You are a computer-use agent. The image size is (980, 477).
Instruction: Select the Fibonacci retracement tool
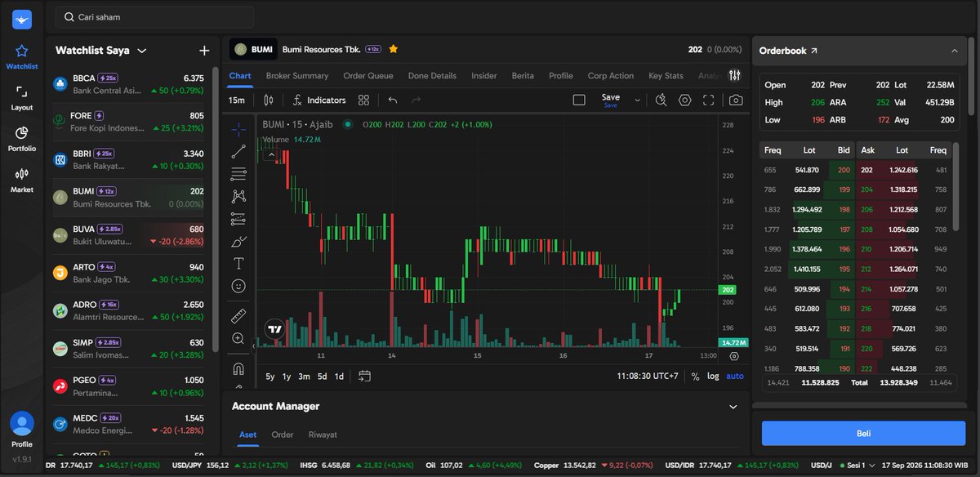click(238, 173)
